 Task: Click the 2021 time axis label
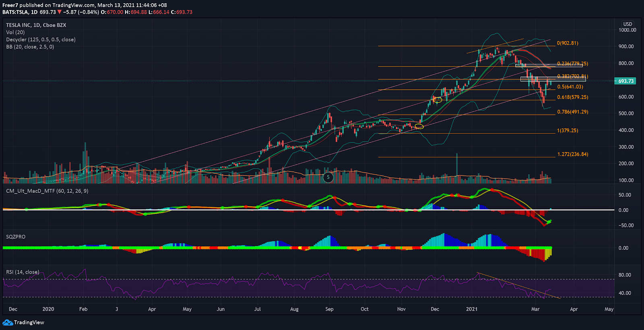(472, 309)
